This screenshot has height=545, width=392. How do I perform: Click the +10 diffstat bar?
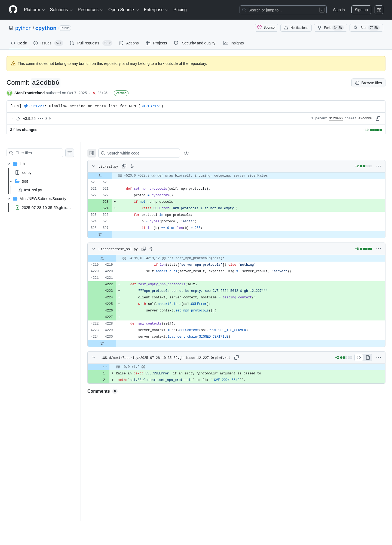pos(372,130)
